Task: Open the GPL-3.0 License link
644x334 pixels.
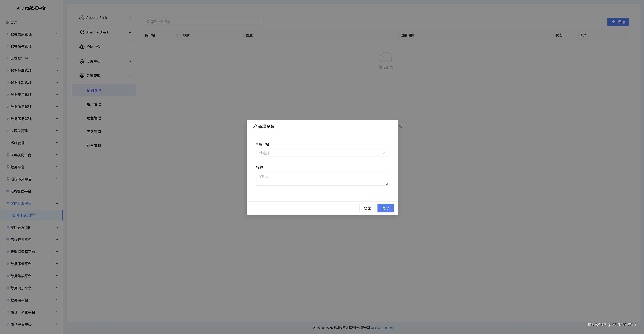Action: coord(382,328)
